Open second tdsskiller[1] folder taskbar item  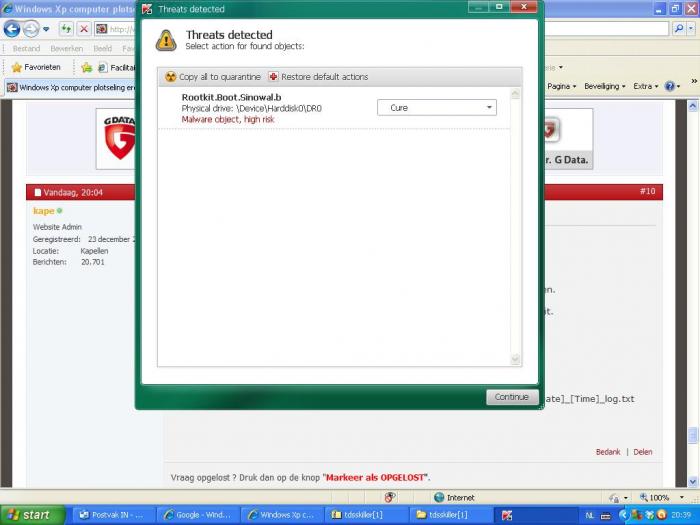click(451, 515)
